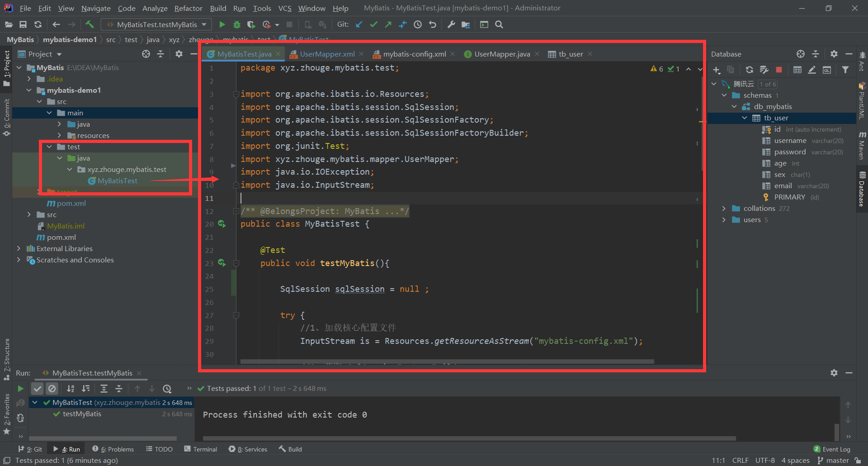Collapse the tb_user table node
Viewport: 868px width, 466px height.
(745, 118)
